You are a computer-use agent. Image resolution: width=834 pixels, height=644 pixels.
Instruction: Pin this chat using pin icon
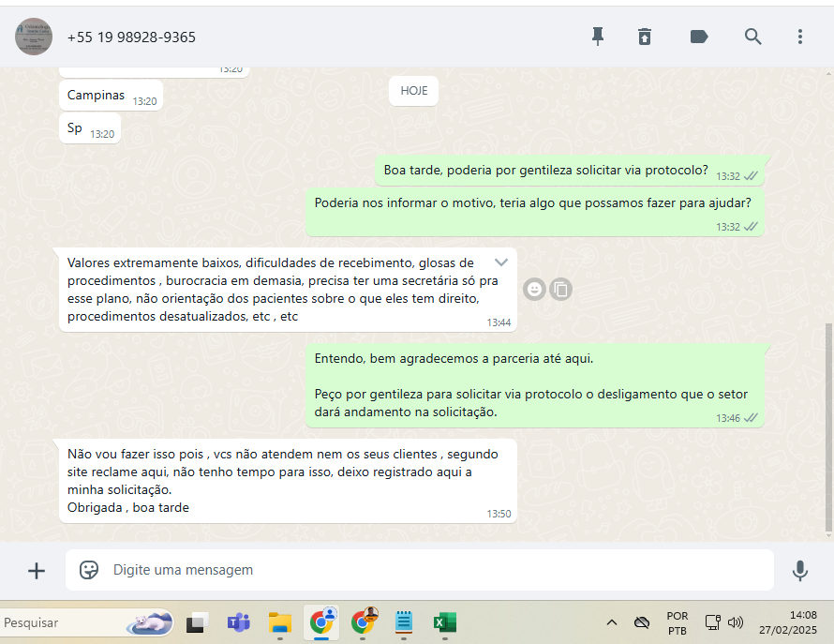(x=598, y=37)
